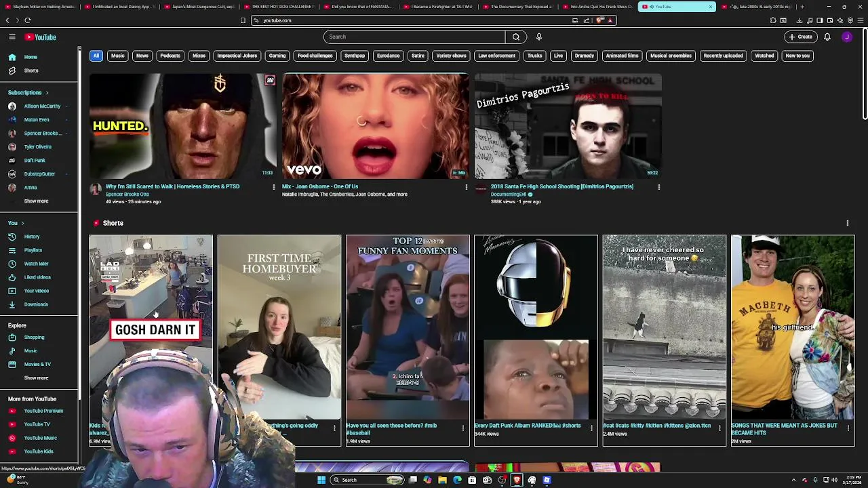Expand the You section chevron
The width and height of the screenshot is (868, 488).
[22, 223]
